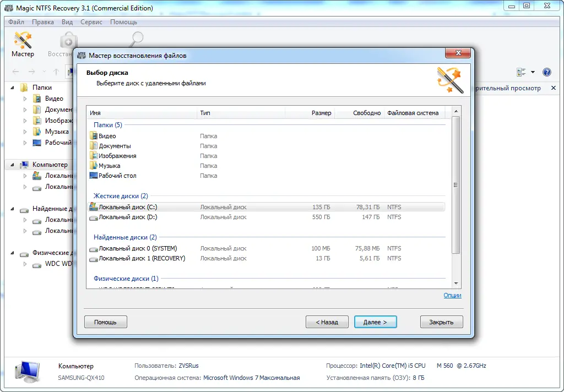Open the Помощь menu

tap(123, 22)
